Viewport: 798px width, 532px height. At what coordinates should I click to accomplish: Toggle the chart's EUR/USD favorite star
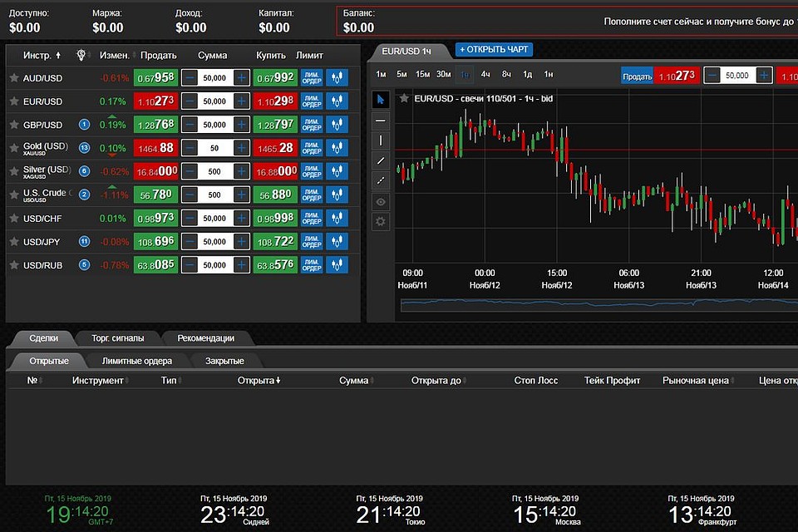pos(404,98)
